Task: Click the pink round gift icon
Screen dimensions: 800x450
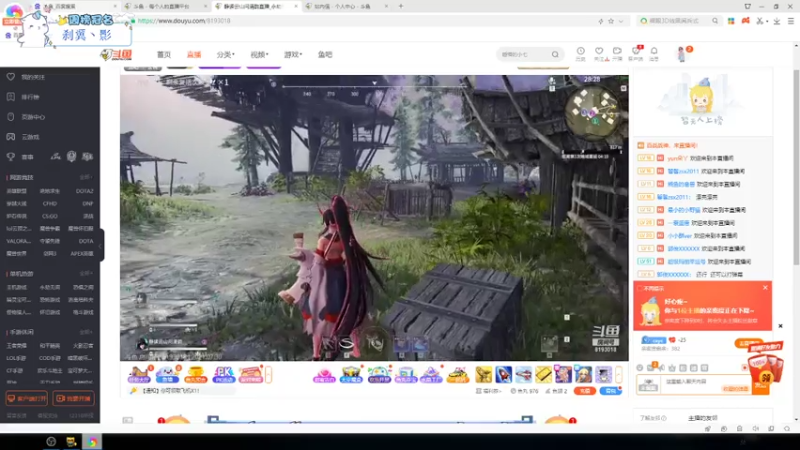Action: [x=324, y=374]
